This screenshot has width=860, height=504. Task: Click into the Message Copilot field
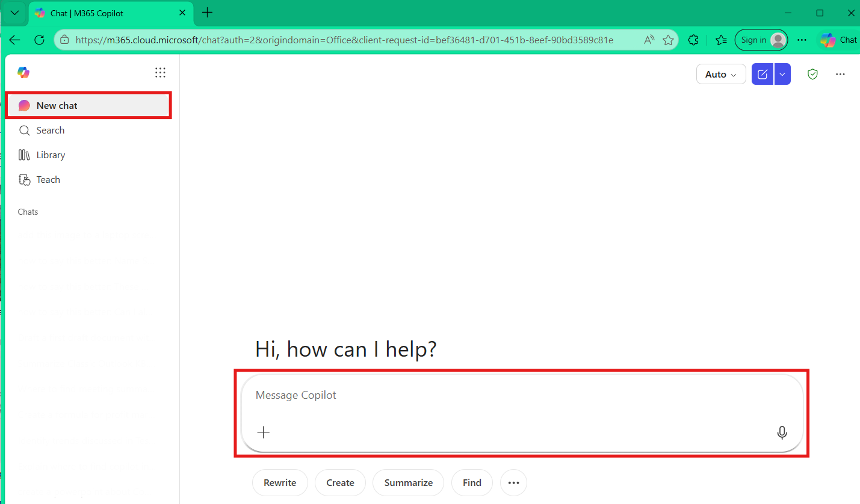[x=522, y=395]
